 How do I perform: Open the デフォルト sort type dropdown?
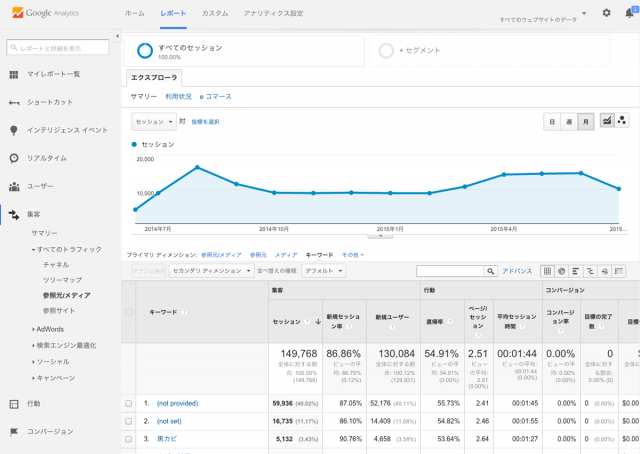tap(324, 271)
